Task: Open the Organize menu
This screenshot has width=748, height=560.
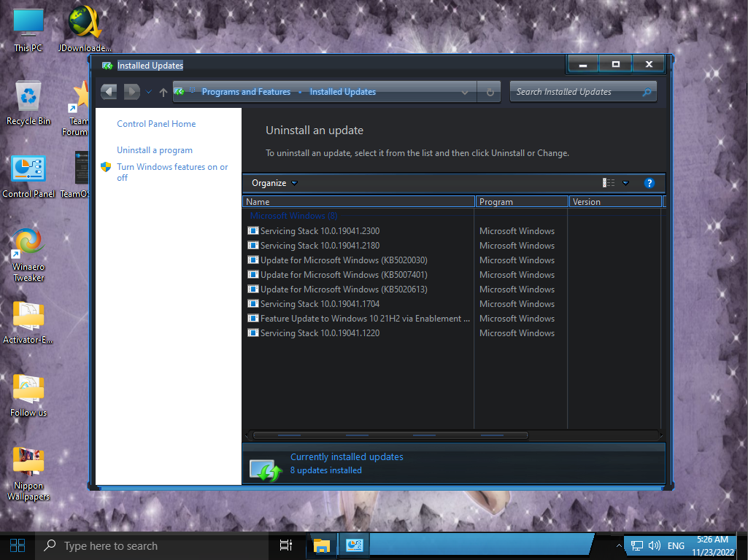Action: [274, 183]
